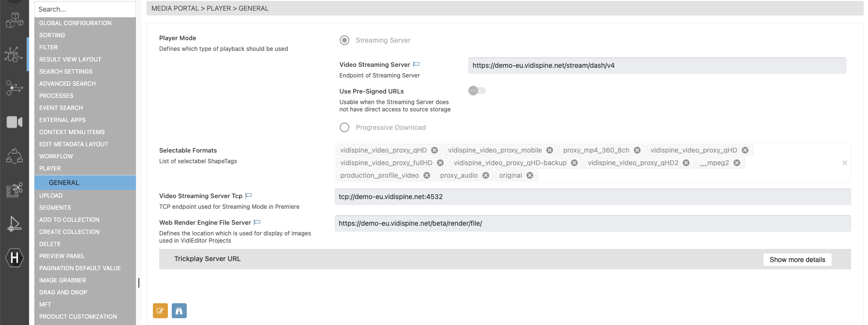
Task: Go to GLOBAL CONFIGURATION menu item
Action: (x=75, y=23)
